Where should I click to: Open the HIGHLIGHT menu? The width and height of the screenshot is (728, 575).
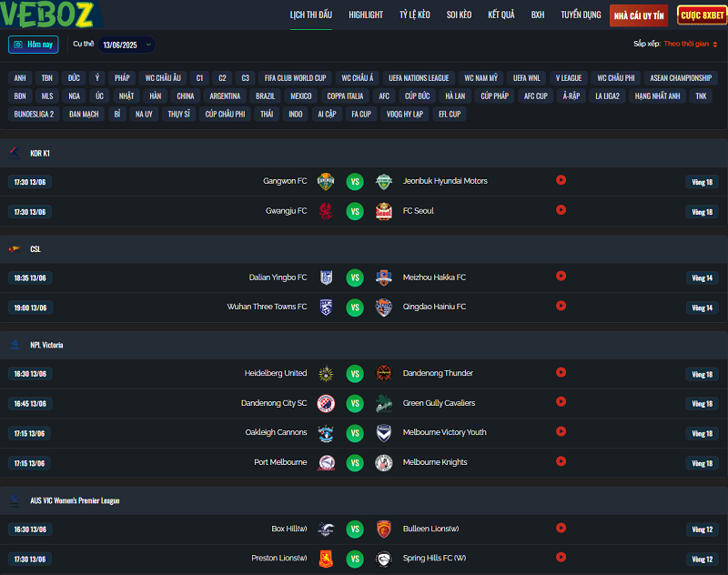point(366,15)
